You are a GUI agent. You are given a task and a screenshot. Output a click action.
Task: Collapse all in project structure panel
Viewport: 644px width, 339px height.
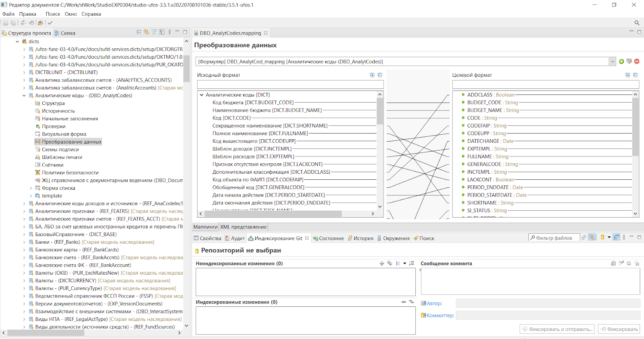[x=139, y=32]
